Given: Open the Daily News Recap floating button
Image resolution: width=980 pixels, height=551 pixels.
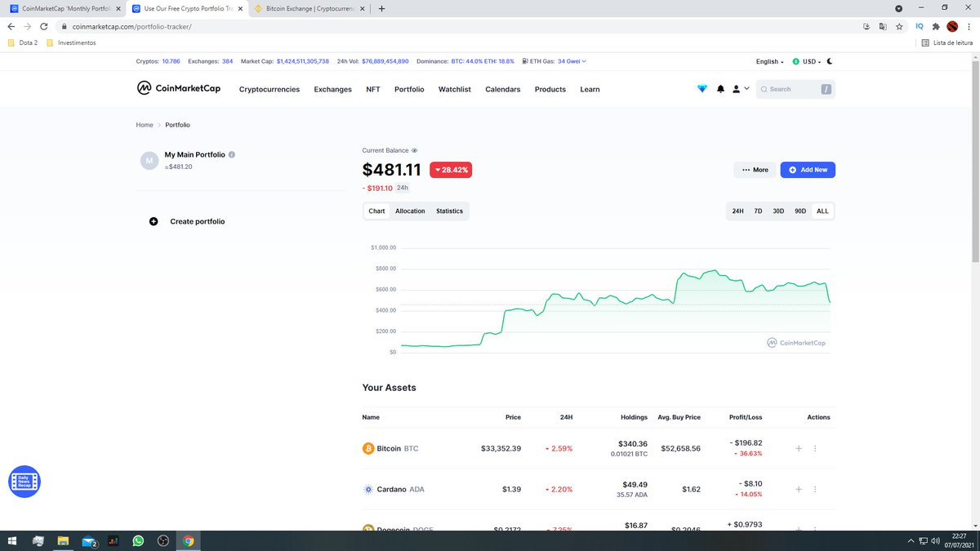Looking at the screenshot, I should (24, 482).
